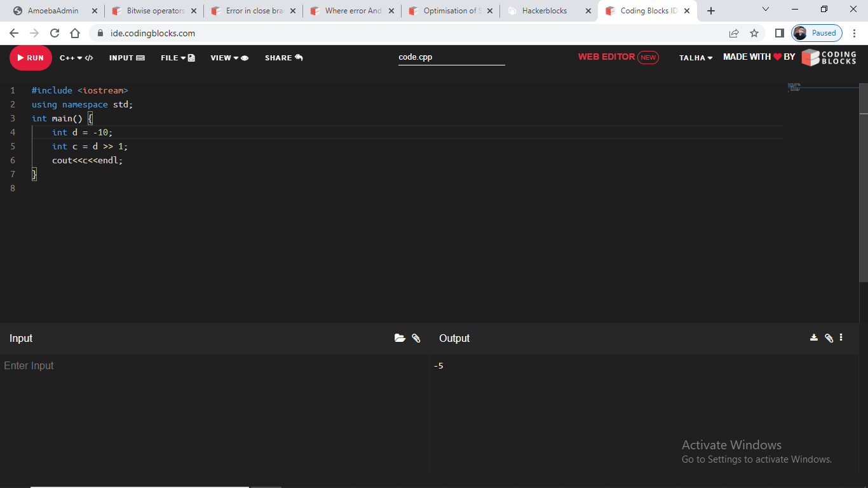Reload the page in browser

tap(55, 33)
